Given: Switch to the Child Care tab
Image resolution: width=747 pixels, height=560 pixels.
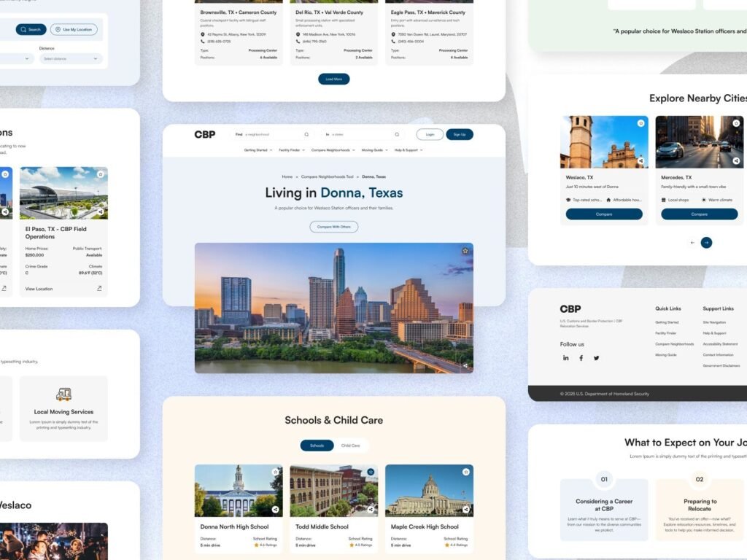Looking at the screenshot, I should tap(351, 446).
